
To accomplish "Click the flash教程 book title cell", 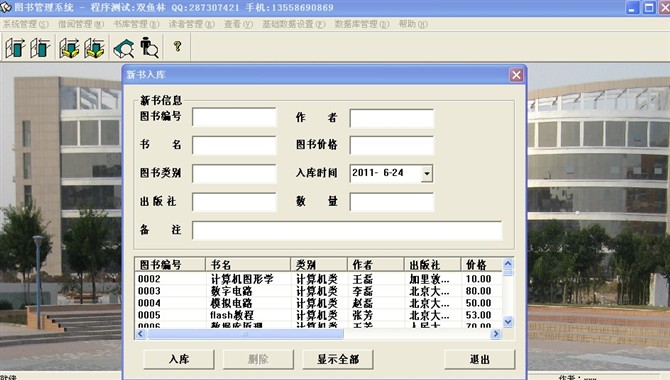I will click(x=232, y=315).
